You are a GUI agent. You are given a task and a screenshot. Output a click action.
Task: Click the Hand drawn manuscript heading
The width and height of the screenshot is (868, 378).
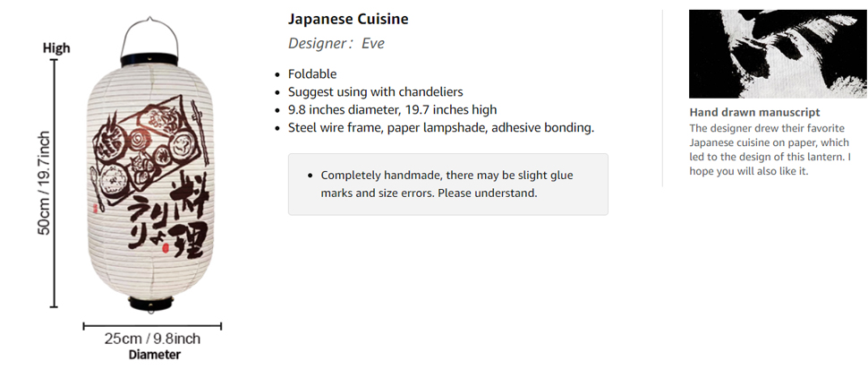pos(754,112)
